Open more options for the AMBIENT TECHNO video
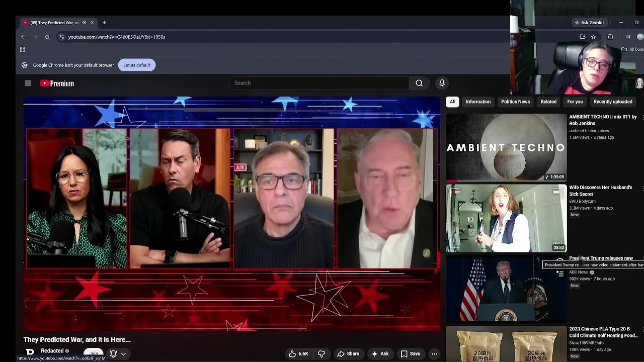Viewport: 644px width, 362px height. click(642, 118)
